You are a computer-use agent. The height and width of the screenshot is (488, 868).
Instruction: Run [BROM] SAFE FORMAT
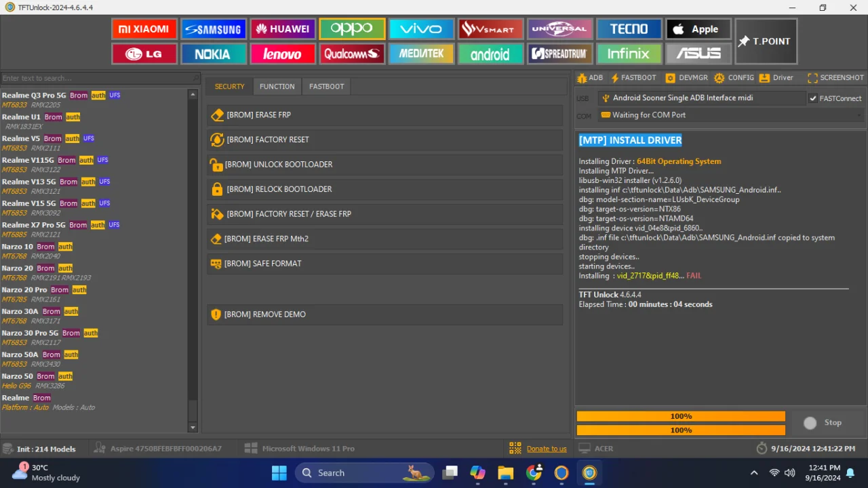click(385, 264)
